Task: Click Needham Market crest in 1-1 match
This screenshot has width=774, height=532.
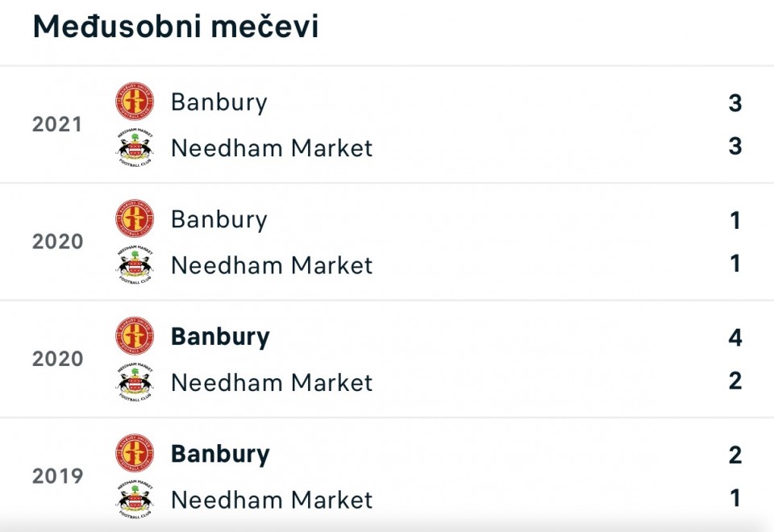Action: click(x=134, y=265)
